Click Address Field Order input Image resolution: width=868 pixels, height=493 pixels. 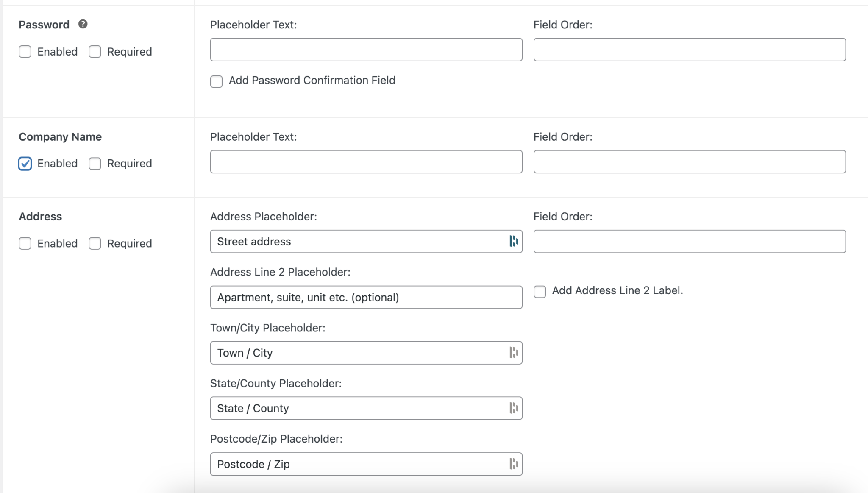point(689,241)
